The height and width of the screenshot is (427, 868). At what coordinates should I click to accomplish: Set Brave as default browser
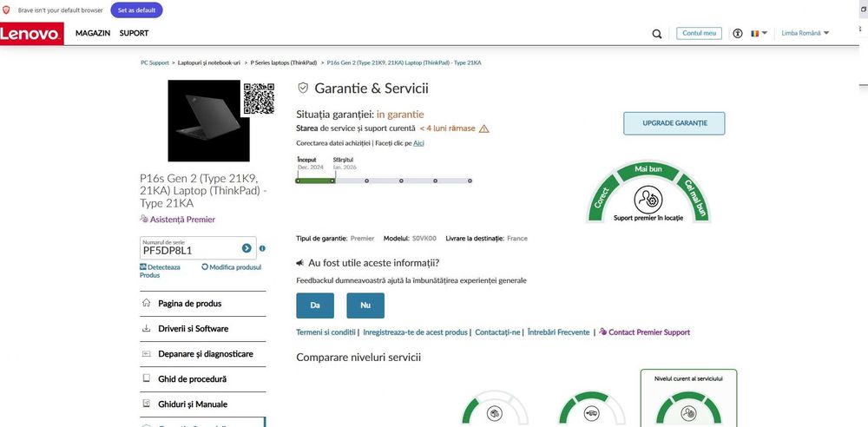click(136, 10)
